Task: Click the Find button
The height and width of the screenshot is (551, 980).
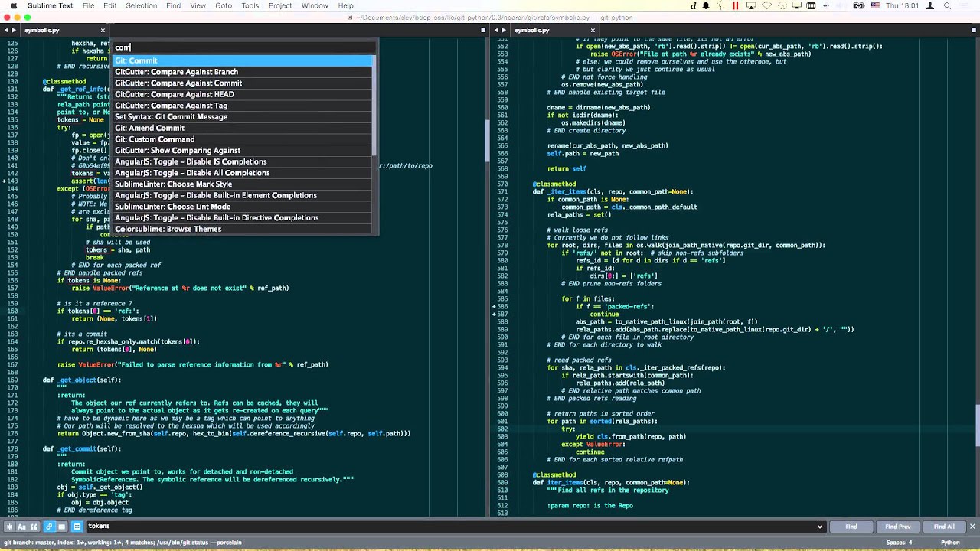Action: pyautogui.click(x=851, y=527)
